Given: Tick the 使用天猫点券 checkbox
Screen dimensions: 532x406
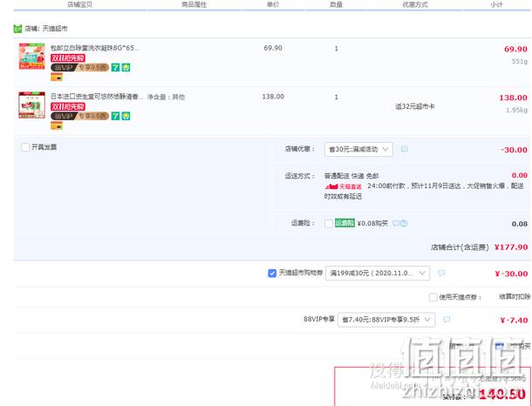Looking at the screenshot, I should 433,297.
